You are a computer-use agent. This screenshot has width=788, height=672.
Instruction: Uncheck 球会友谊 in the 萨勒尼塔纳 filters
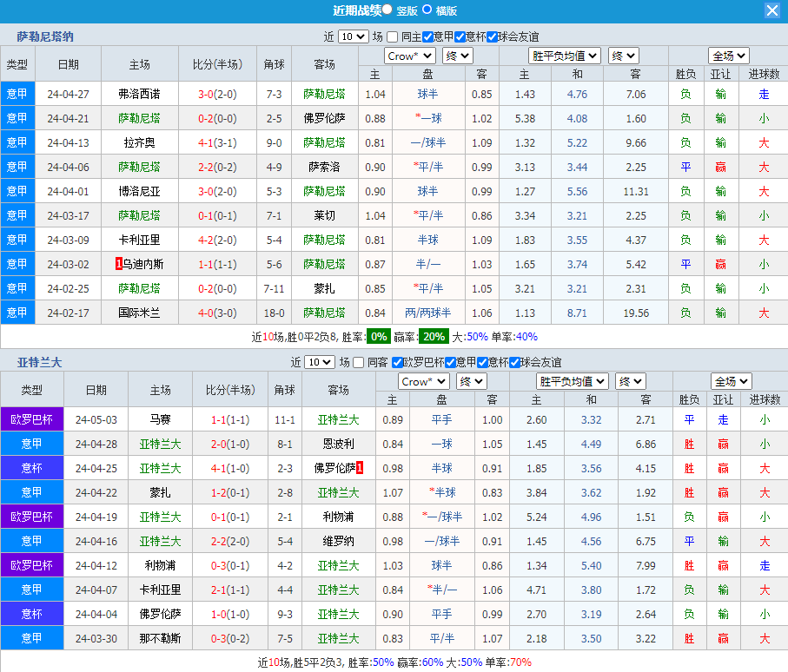(x=492, y=36)
